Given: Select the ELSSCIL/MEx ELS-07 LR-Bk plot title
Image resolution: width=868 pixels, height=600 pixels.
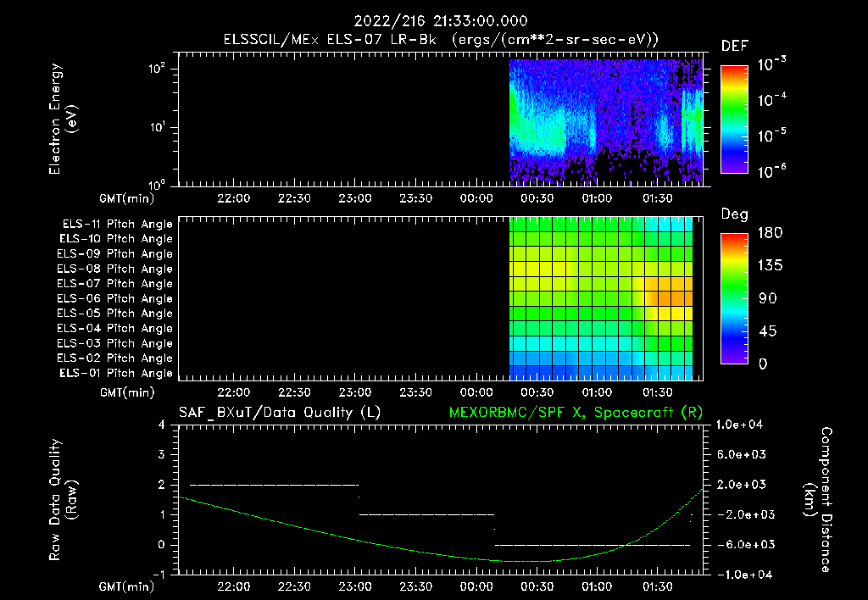Looking at the screenshot, I should 441,40.
